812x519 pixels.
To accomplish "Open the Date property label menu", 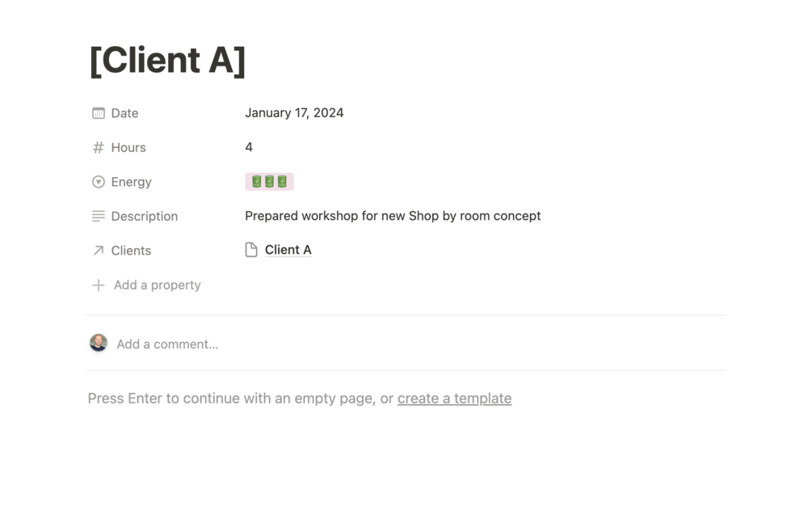I will (124, 113).
